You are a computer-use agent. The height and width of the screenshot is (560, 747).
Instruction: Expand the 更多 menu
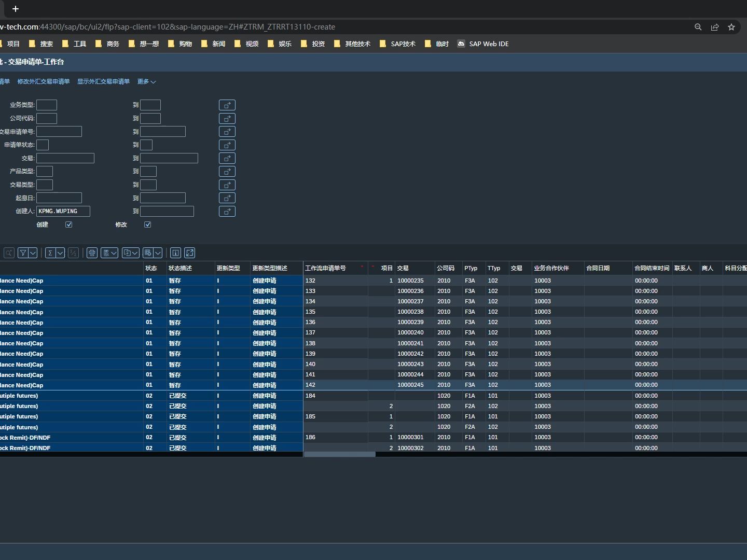tap(146, 81)
